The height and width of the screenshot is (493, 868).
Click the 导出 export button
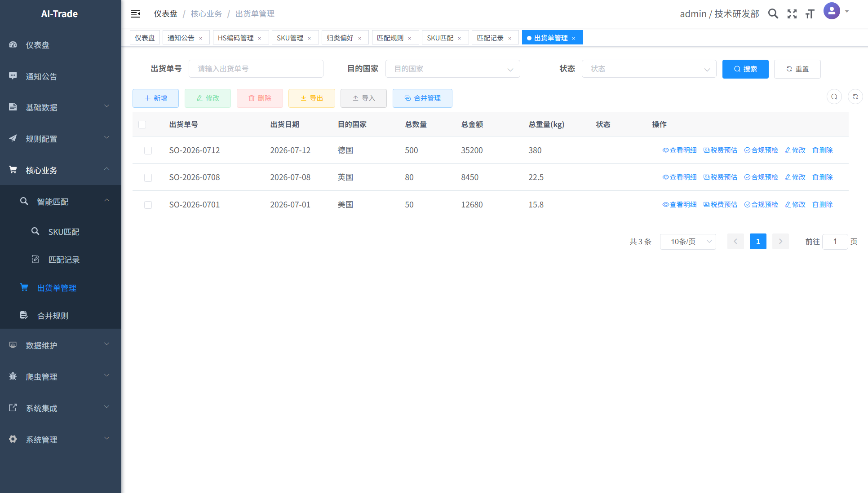click(x=312, y=98)
